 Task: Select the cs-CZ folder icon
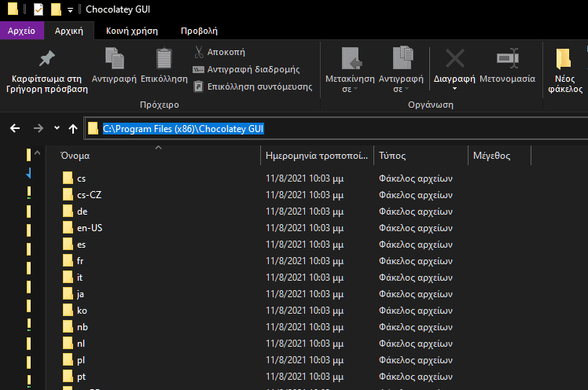point(68,195)
